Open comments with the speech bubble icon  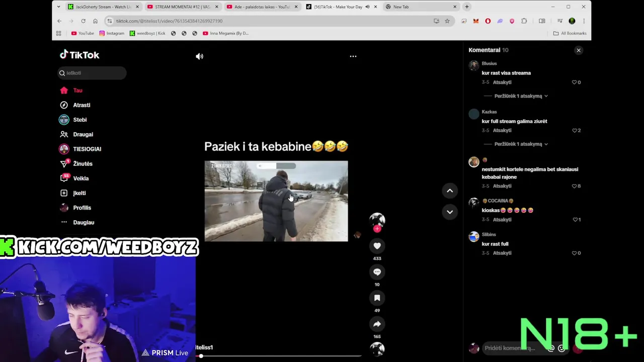coord(377,272)
